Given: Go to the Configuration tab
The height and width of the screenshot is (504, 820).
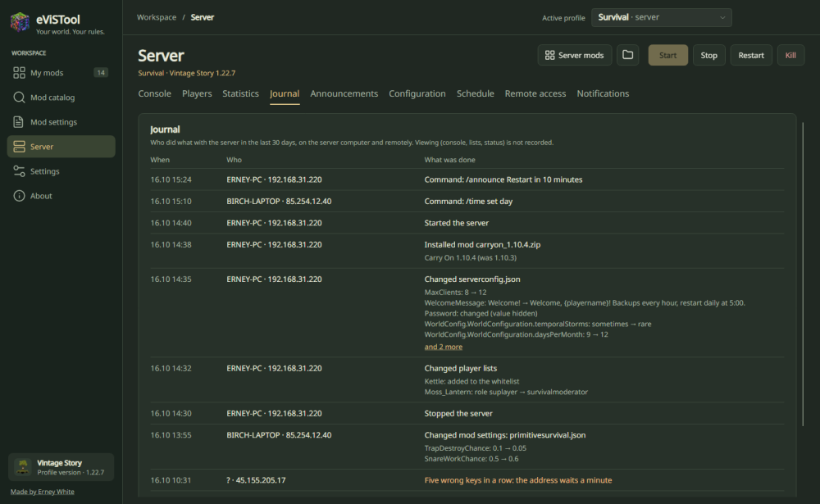Looking at the screenshot, I should tap(417, 93).
